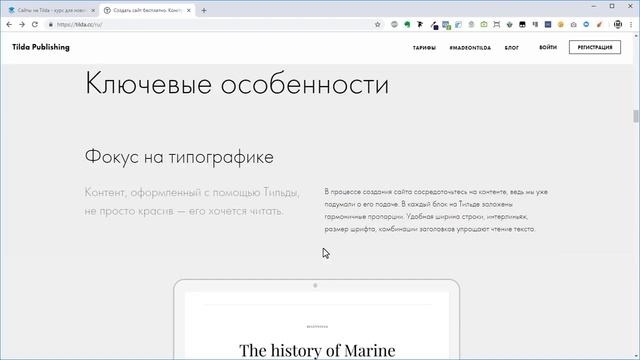Open the orange circle extension

pyautogui.click(x=560, y=24)
